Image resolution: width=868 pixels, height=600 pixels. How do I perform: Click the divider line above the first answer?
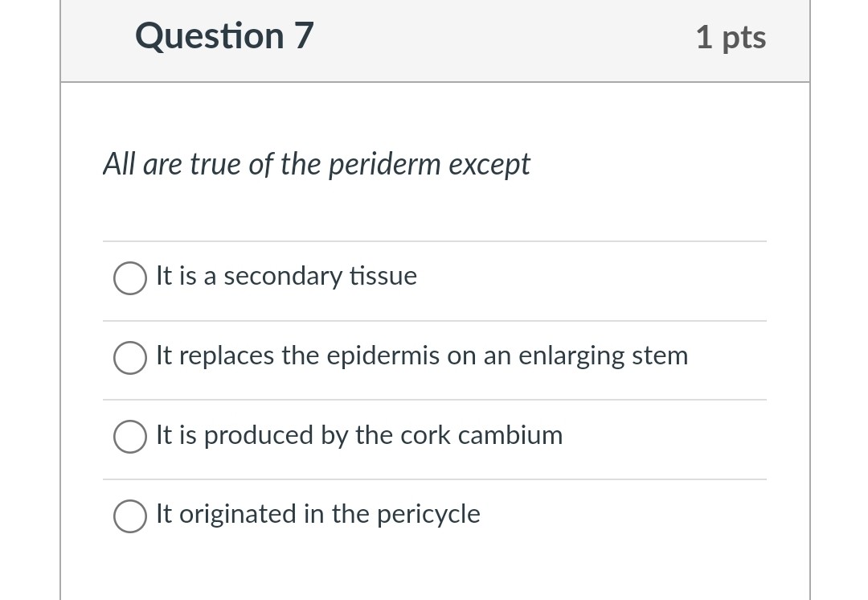(434, 240)
